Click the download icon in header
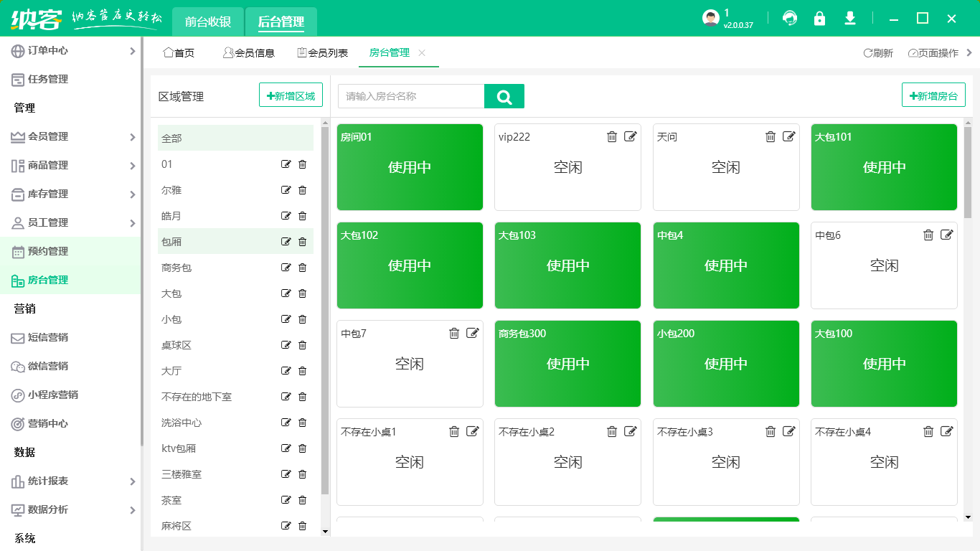This screenshot has height=551, width=980. tap(850, 19)
